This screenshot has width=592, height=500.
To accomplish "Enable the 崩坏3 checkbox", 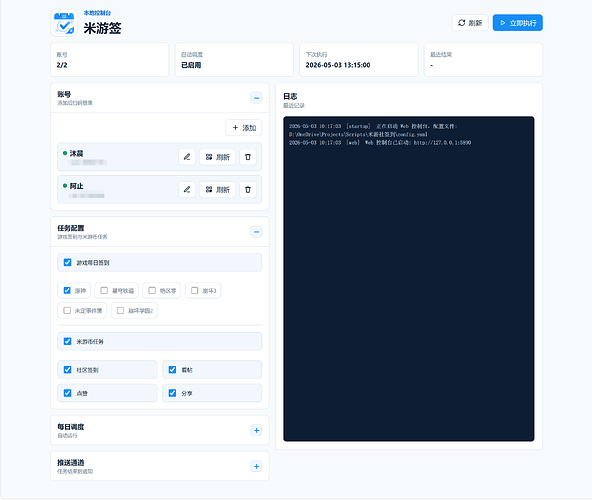I will [x=195, y=290].
